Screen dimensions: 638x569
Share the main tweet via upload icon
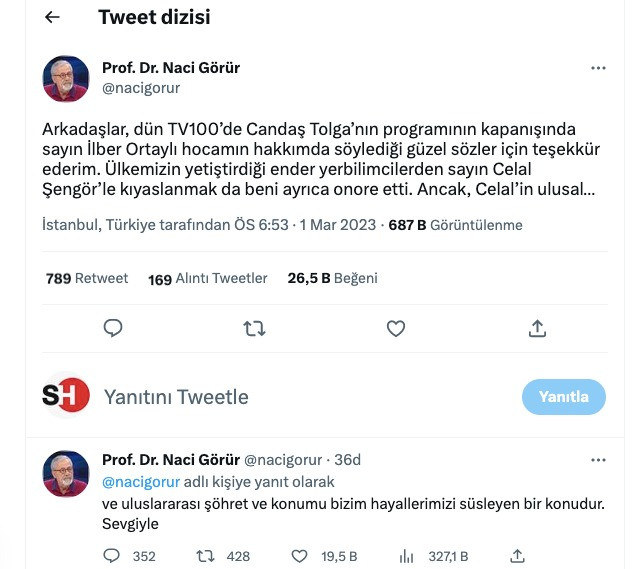(537, 328)
